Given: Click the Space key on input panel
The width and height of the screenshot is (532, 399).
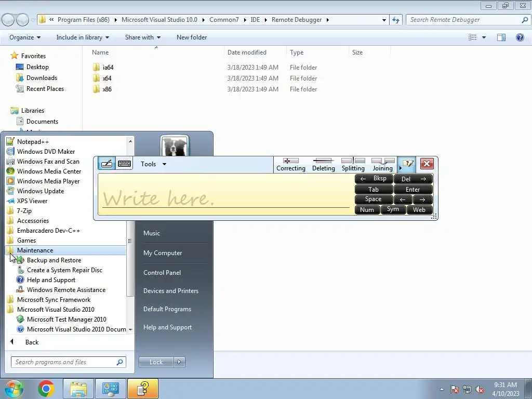Looking at the screenshot, I should [x=374, y=199].
